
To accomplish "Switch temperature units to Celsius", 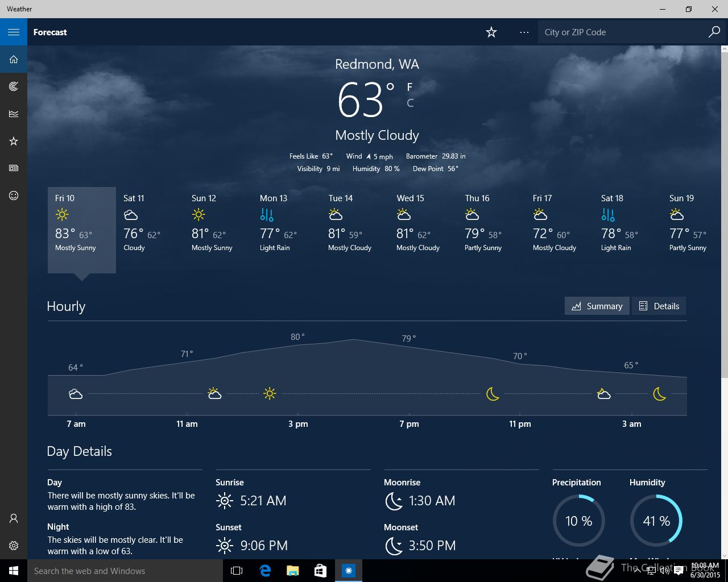I will pyautogui.click(x=410, y=103).
